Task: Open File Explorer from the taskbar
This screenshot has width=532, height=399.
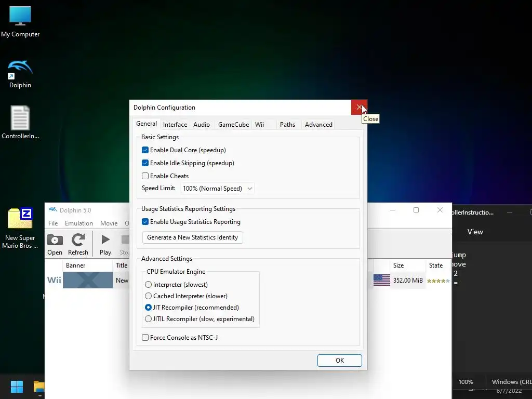Action: (x=39, y=387)
